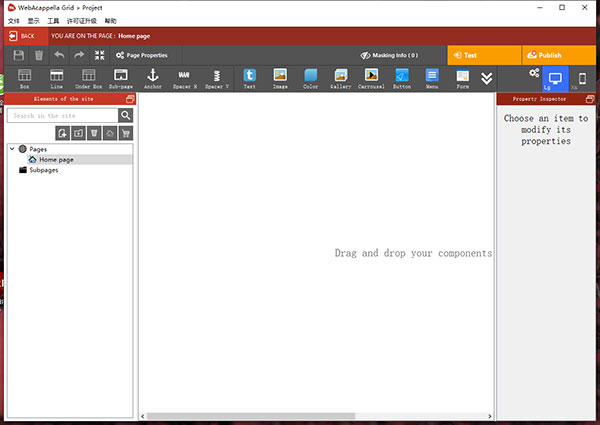Click the save disk icon
600x425 pixels.
coord(18,55)
